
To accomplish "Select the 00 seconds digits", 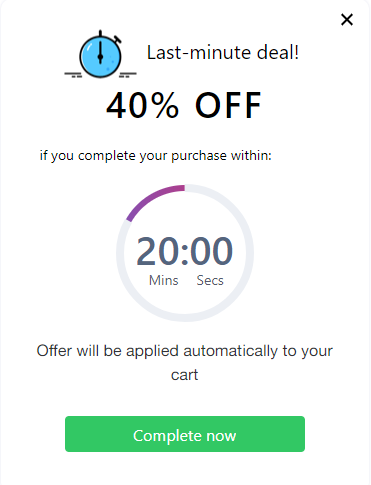I will pyautogui.click(x=211, y=251).
